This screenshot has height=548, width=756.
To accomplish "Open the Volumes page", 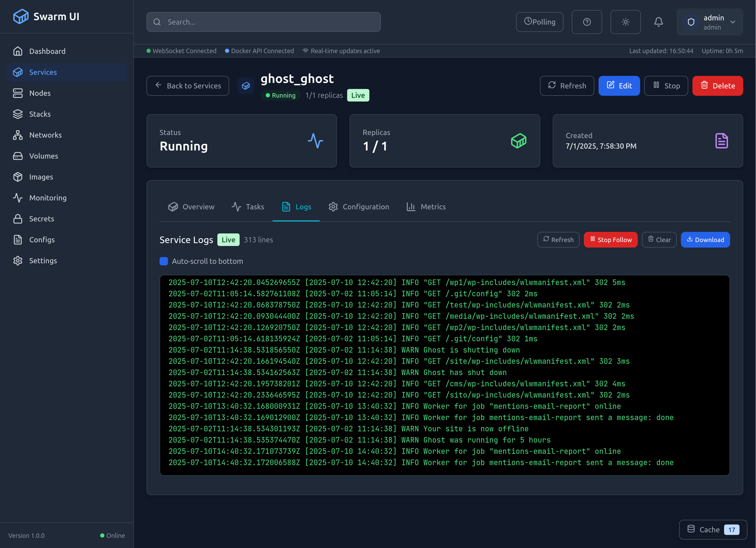I will coord(67,156).
